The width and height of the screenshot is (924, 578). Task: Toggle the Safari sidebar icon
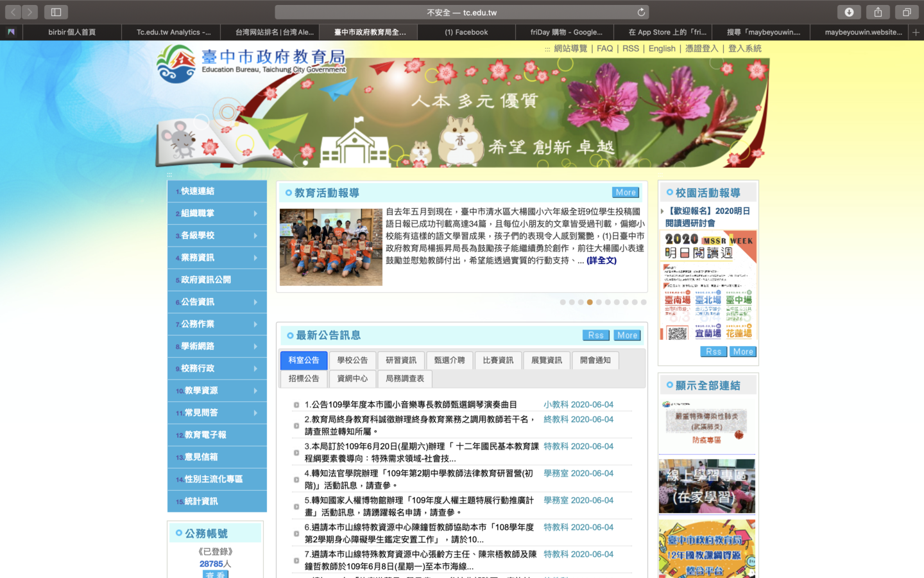[56, 12]
